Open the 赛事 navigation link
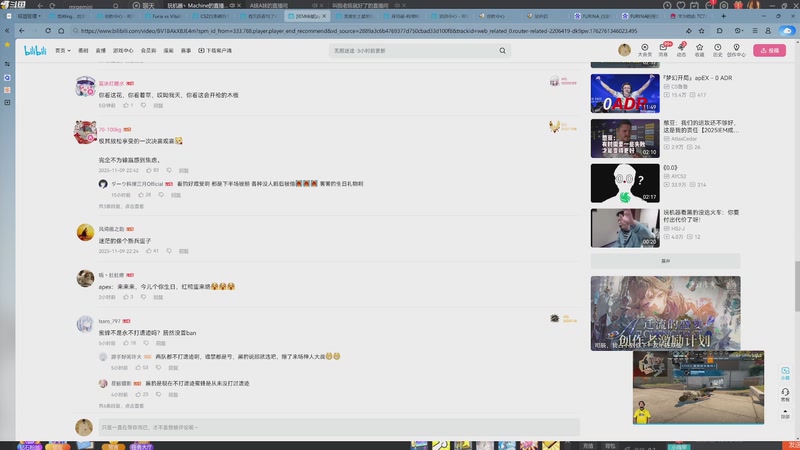The image size is (800, 450). point(186,51)
